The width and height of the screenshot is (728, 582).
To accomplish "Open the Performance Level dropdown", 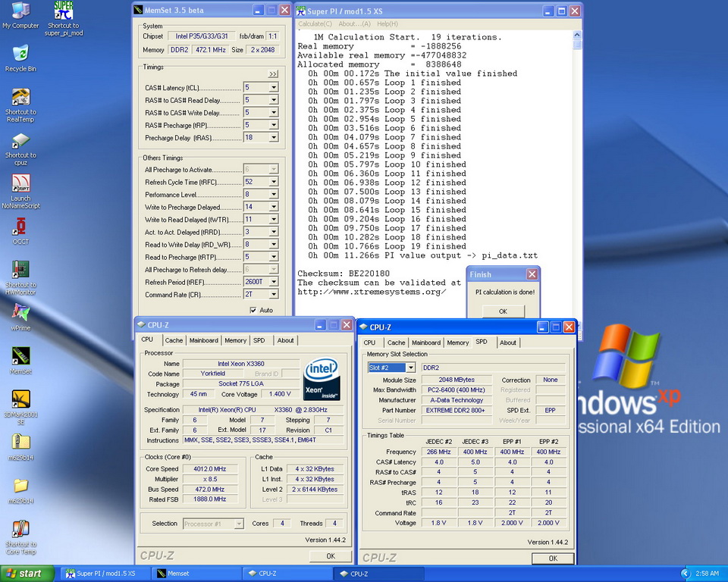I will click(x=274, y=194).
